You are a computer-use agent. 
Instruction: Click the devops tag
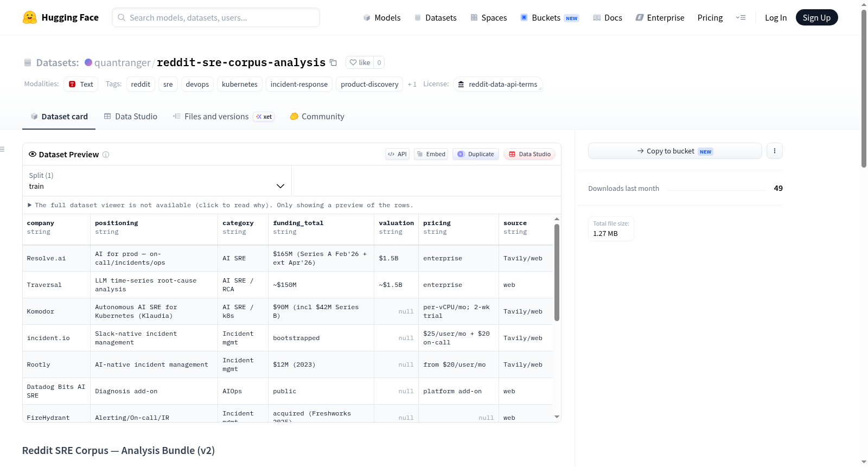pyautogui.click(x=197, y=84)
